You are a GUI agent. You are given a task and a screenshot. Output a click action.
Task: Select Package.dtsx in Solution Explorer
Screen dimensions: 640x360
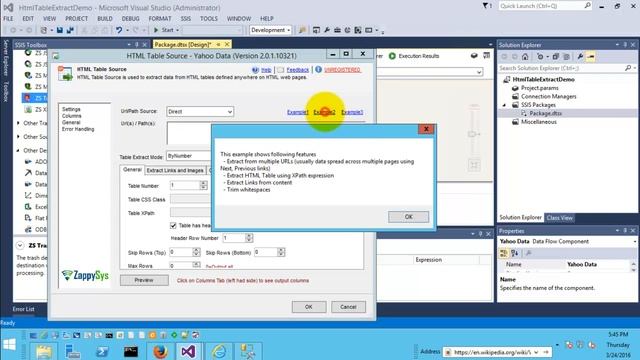(545, 113)
